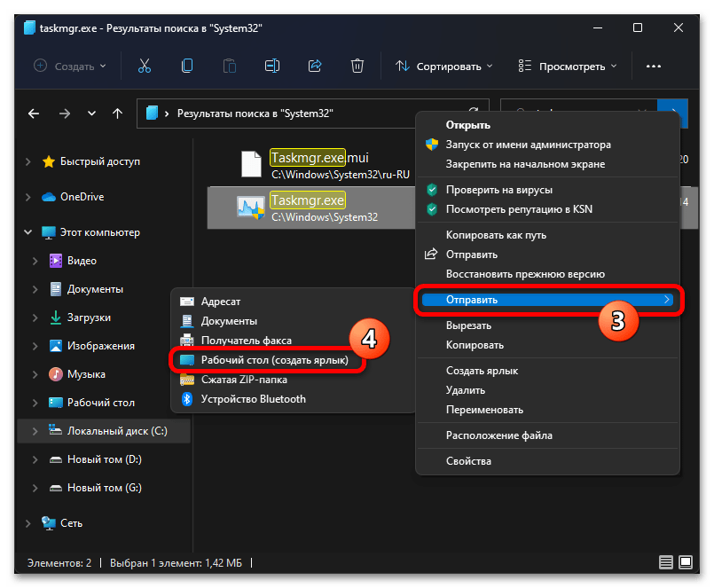Click the Taskmgr.exe application icon
714x588 pixels.
pyautogui.click(x=251, y=208)
